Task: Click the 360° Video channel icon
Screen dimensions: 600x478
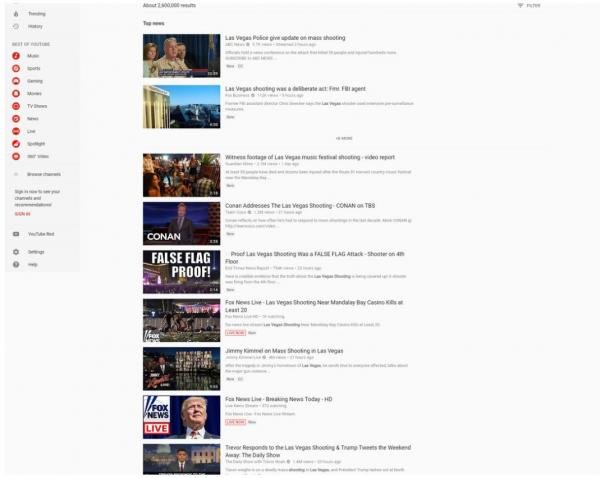Action: pos(16,157)
